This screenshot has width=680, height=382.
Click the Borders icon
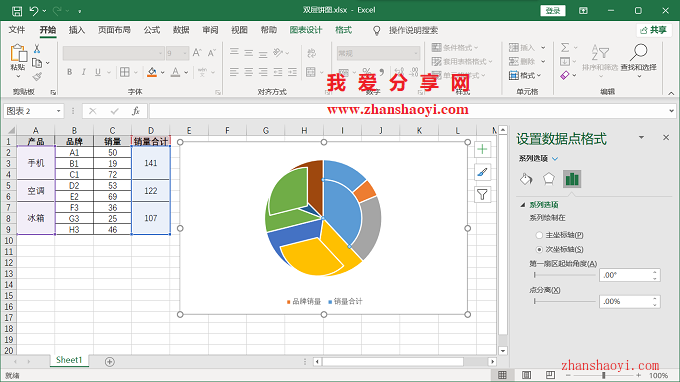click(x=125, y=72)
